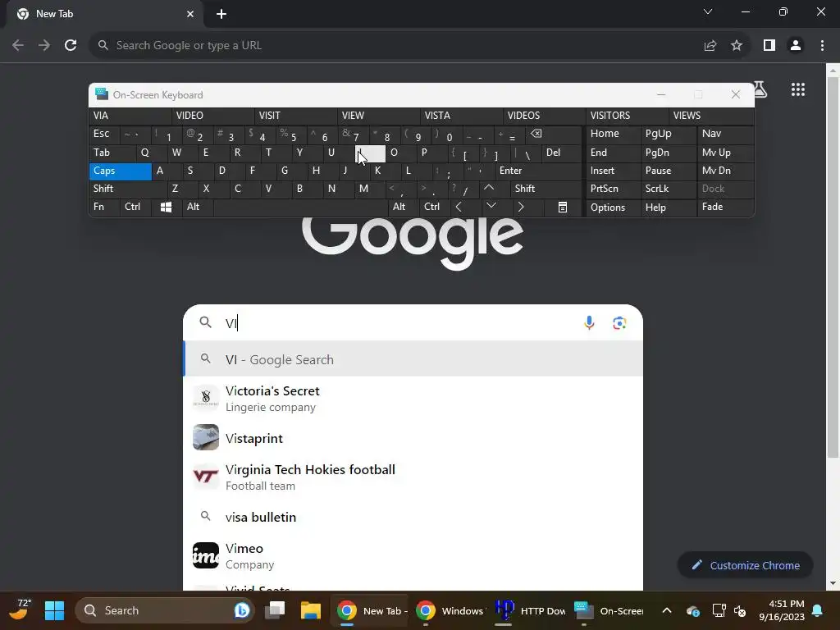
Task: Toggle the Caps key on the keyboard
Action: click(x=120, y=171)
